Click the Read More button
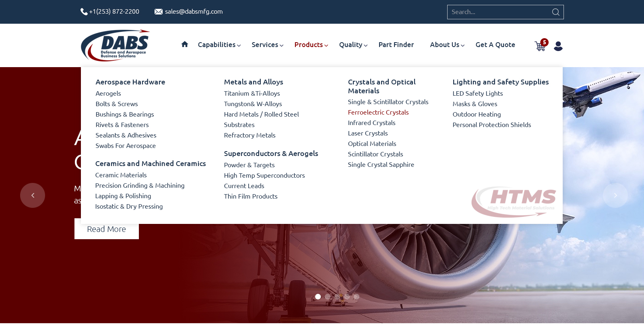644x324 pixels. 107,229
